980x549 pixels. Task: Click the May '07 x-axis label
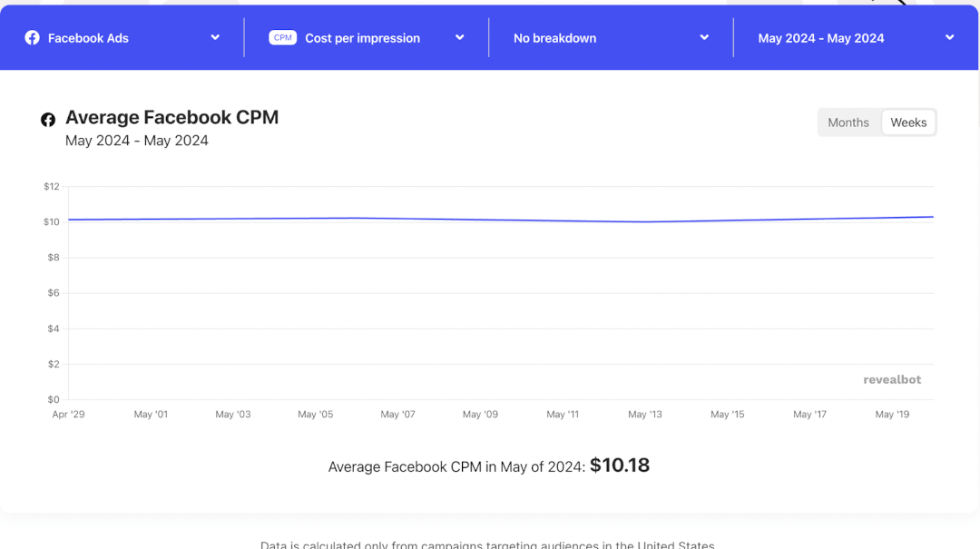tap(398, 414)
